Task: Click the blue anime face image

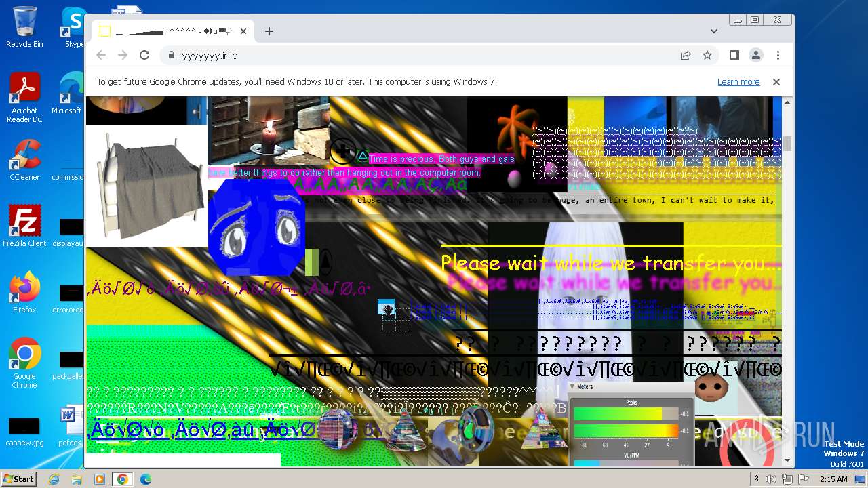Action: pos(256,227)
